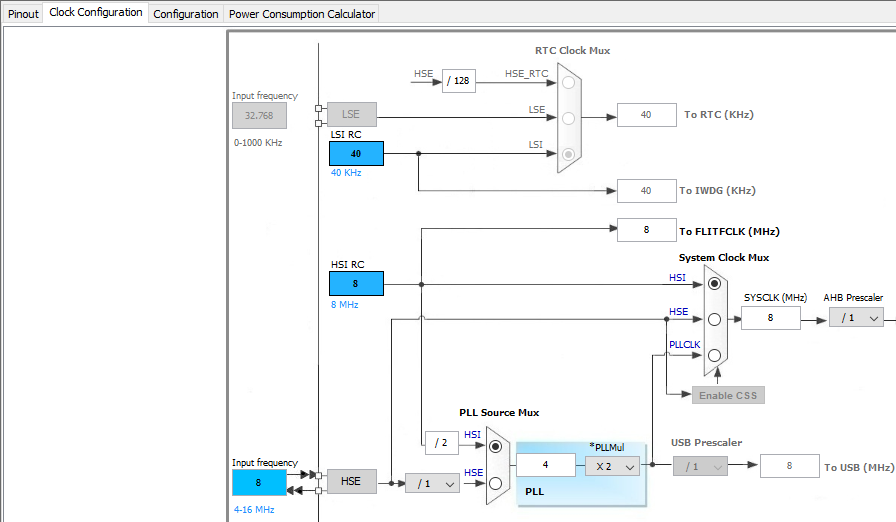Select HSE in System Clock Mux

(x=714, y=319)
